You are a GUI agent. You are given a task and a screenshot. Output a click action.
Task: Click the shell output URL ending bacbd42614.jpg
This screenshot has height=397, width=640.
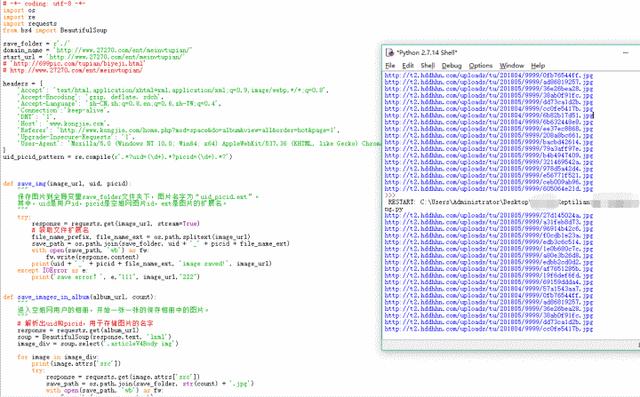tap(489, 142)
